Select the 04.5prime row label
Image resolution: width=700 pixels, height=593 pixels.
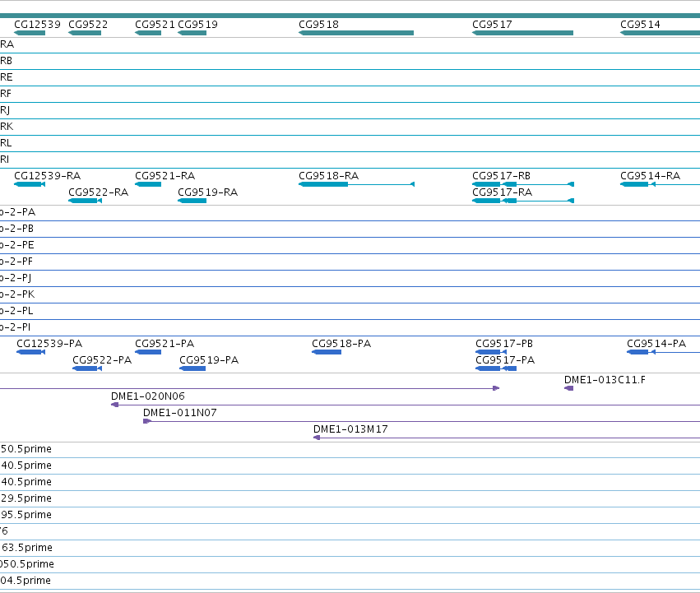click(25, 581)
